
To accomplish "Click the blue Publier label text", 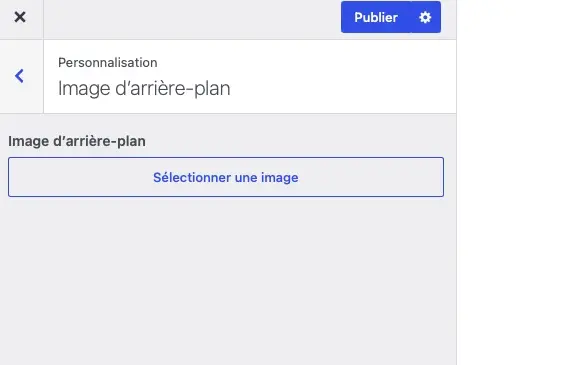I will coord(376,17).
